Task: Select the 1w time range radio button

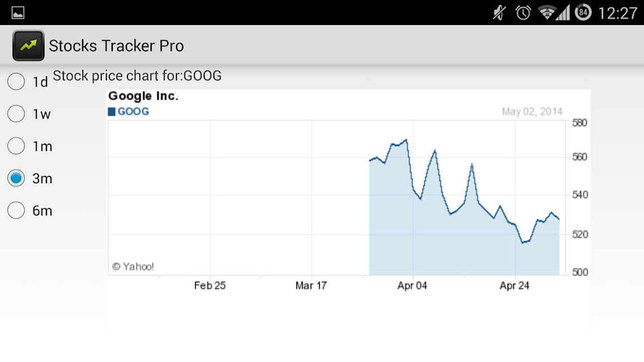Action: tap(16, 114)
